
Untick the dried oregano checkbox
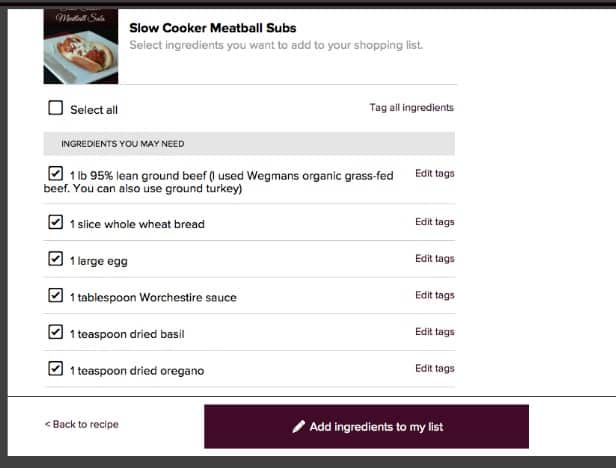click(55, 369)
